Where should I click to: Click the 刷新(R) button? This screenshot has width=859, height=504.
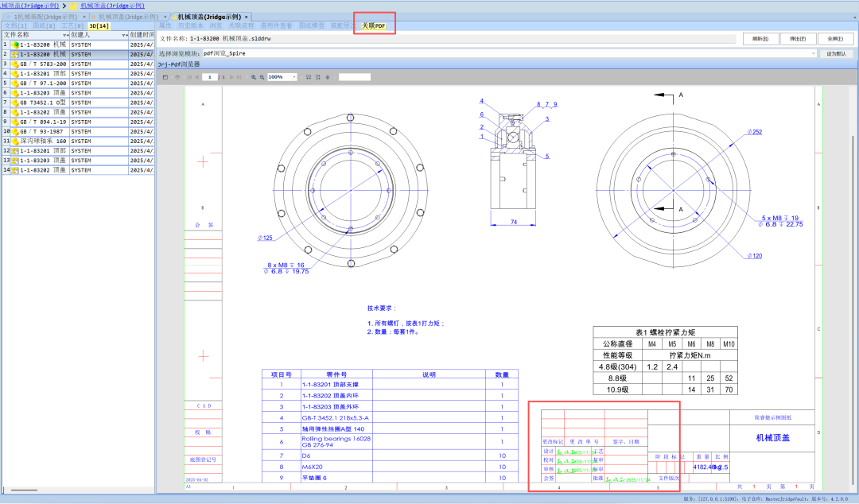click(760, 39)
